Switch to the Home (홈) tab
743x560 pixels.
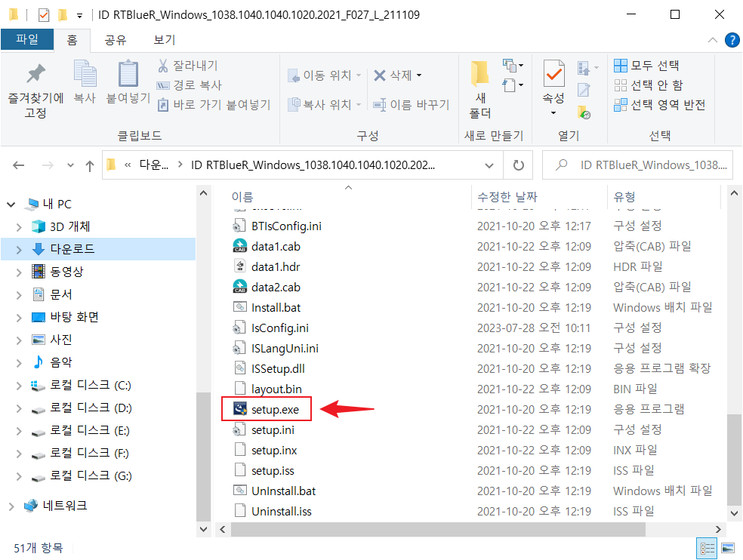click(72, 40)
